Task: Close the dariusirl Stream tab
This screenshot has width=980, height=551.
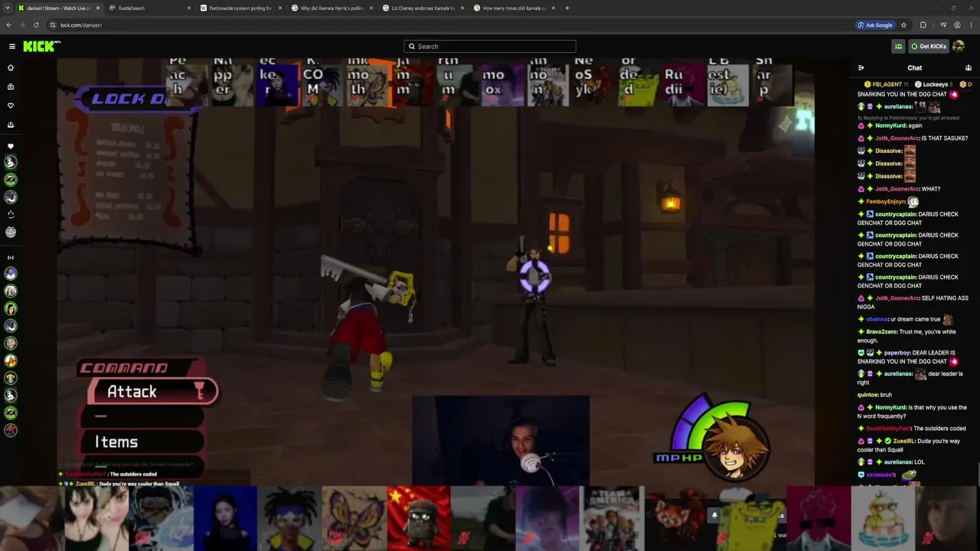Action: (x=97, y=8)
